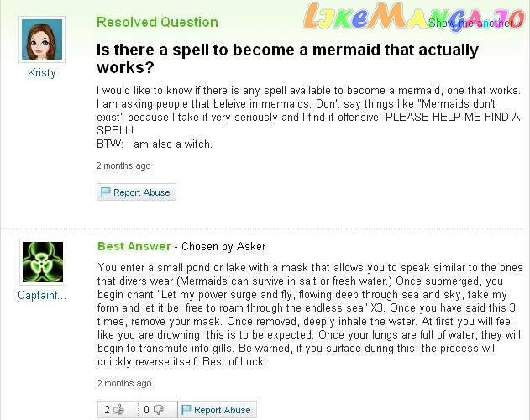Click the mermaid spell question title

(x=287, y=58)
